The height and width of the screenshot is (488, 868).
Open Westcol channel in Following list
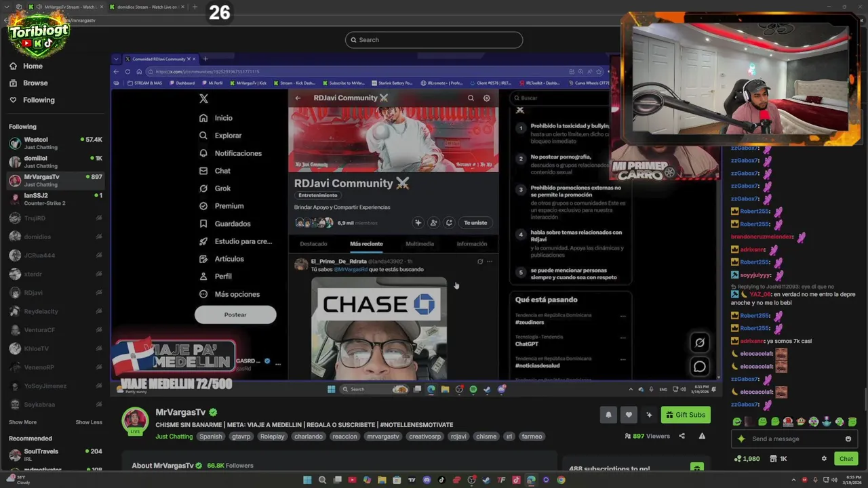54,143
